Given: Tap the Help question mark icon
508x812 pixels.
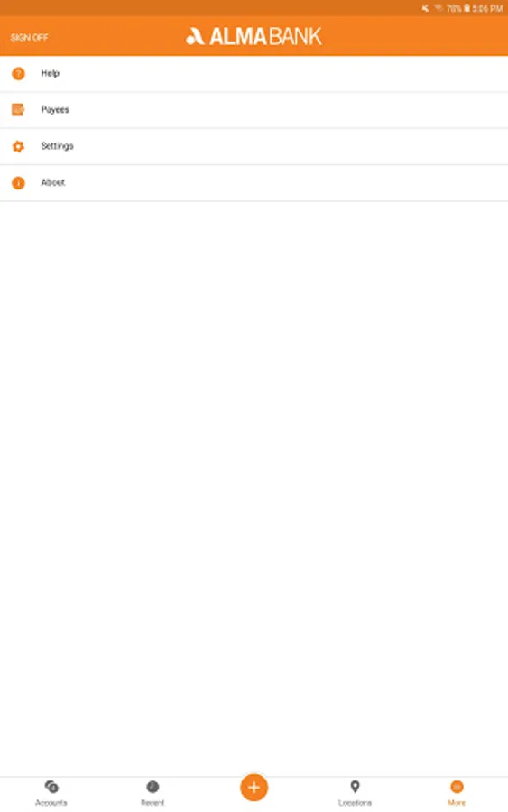Looking at the screenshot, I should [x=18, y=74].
